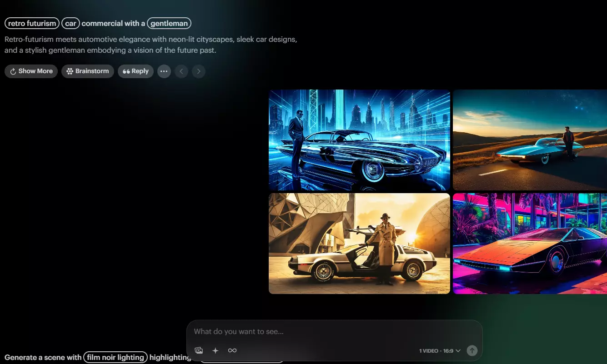Open the three-dots more options menu

point(164,71)
